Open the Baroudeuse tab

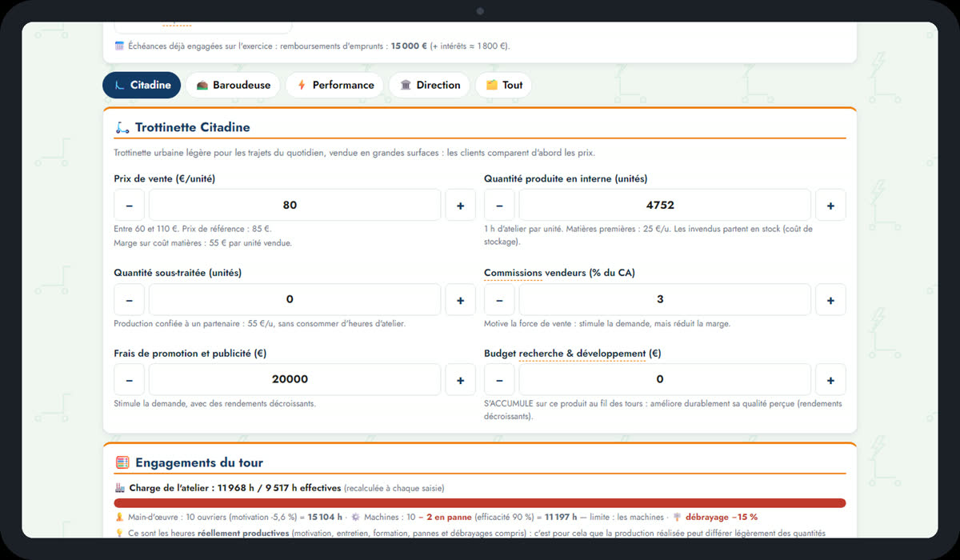point(233,85)
